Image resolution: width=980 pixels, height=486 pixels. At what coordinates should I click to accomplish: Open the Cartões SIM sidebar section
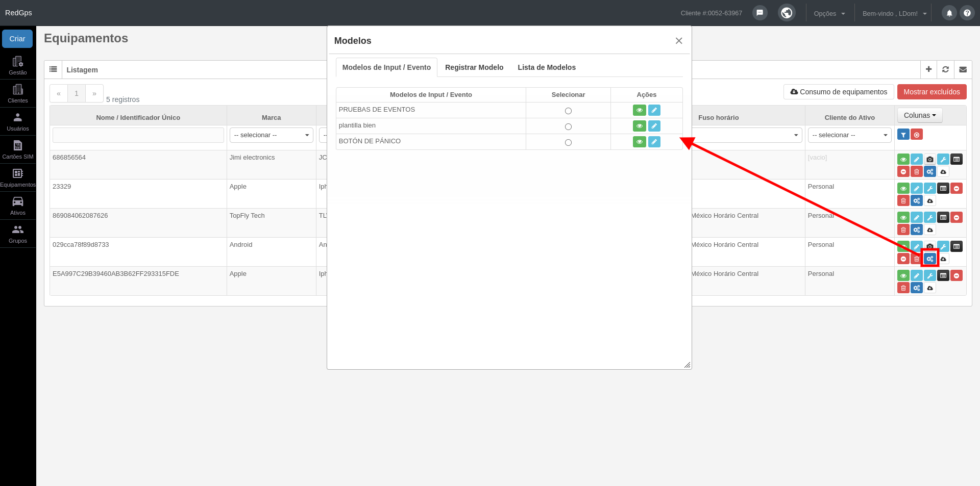[18, 149]
